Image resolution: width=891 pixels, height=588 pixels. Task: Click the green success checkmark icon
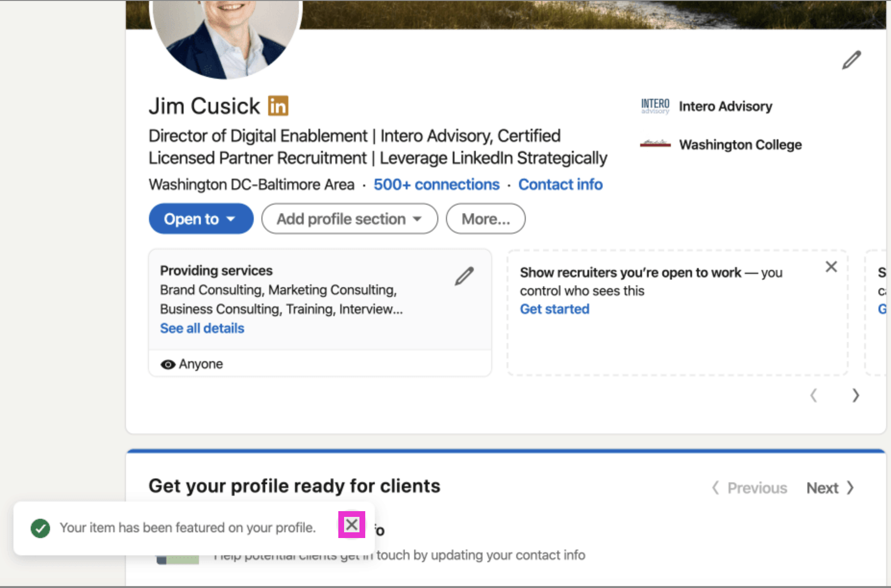(x=40, y=528)
